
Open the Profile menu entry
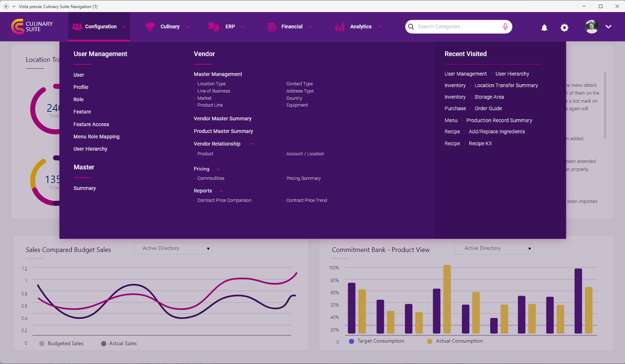(81, 87)
